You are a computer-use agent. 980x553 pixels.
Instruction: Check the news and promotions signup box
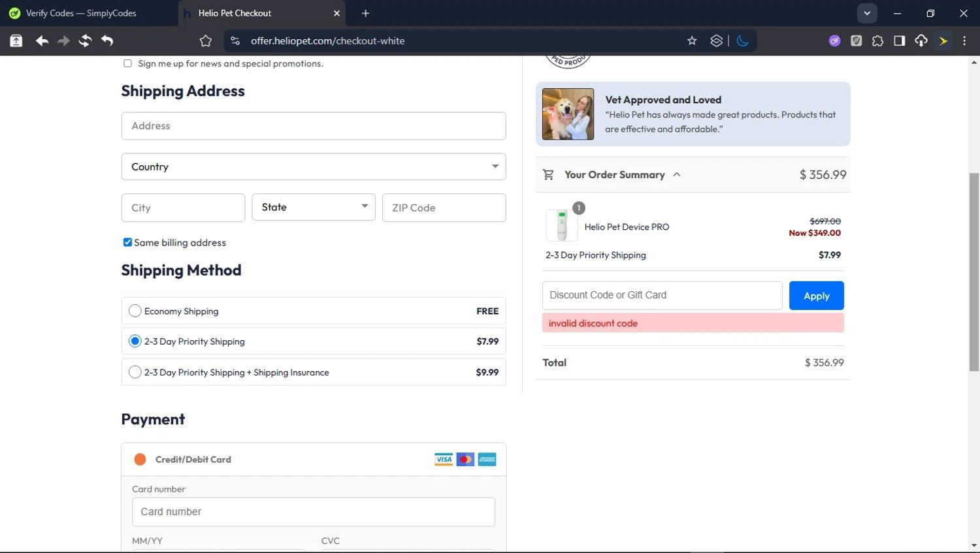click(x=127, y=63)
